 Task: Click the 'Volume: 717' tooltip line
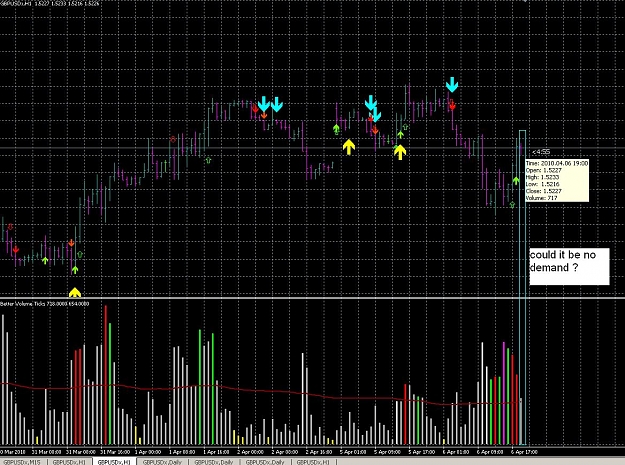coord(541,198)
